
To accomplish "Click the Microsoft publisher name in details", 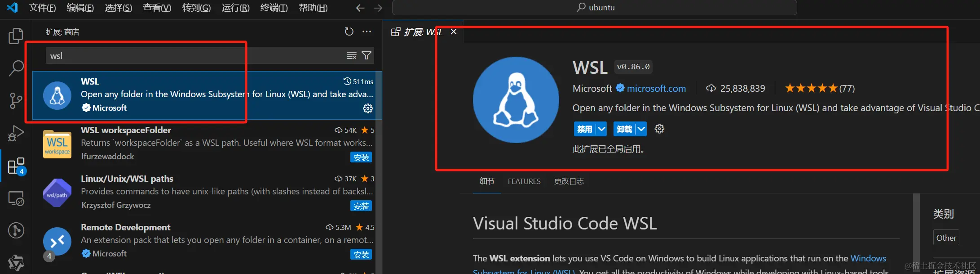I will (x=592, y=88).
